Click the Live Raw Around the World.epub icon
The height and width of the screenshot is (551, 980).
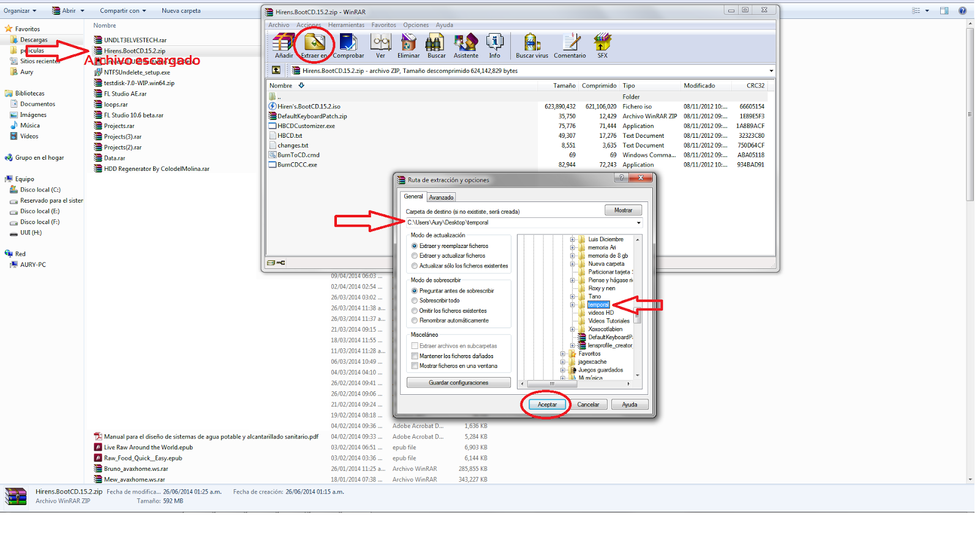click(98, 447)
